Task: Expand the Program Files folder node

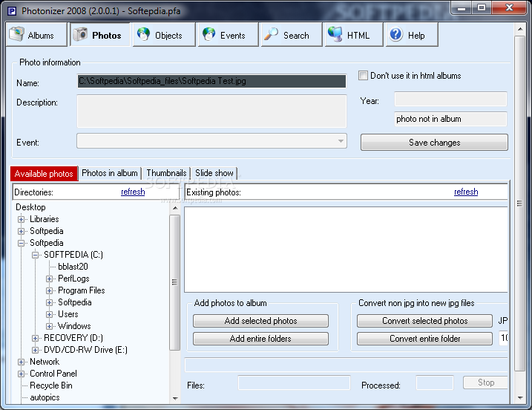Action: [49, 290]
